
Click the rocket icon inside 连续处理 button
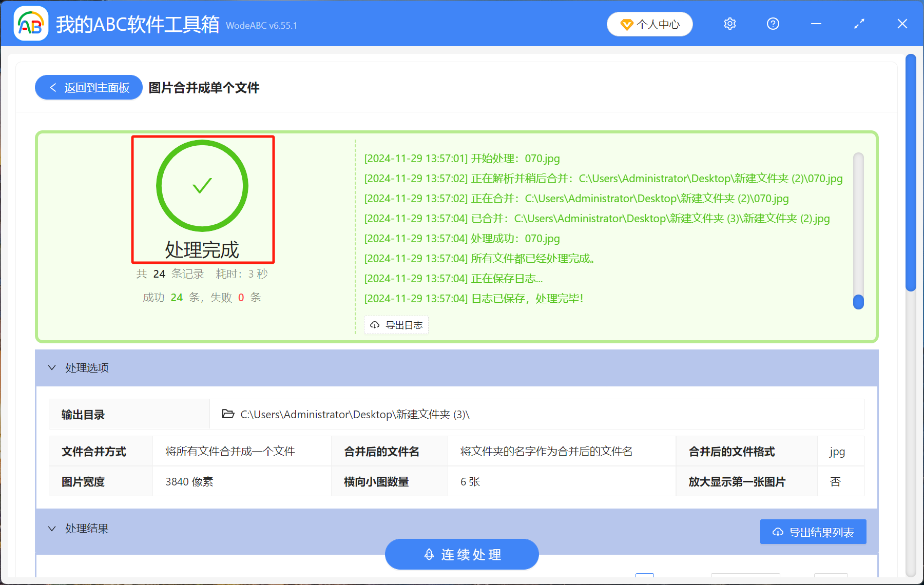click(x=429, y=554)
